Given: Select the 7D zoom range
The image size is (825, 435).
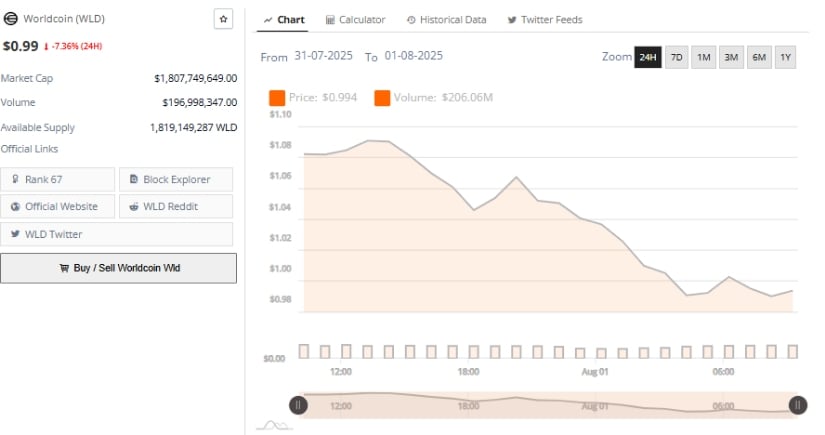Looking at the screenshot, I should 677,57.
